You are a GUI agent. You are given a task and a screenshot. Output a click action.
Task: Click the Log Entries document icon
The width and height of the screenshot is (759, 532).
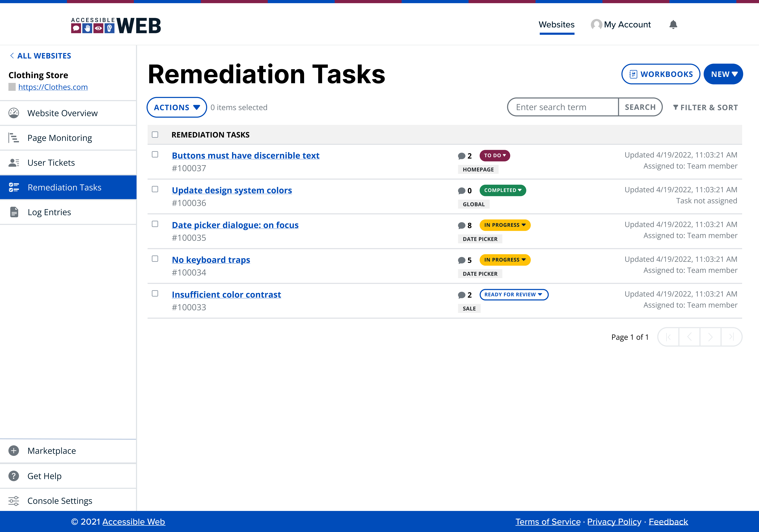[14, 212]
